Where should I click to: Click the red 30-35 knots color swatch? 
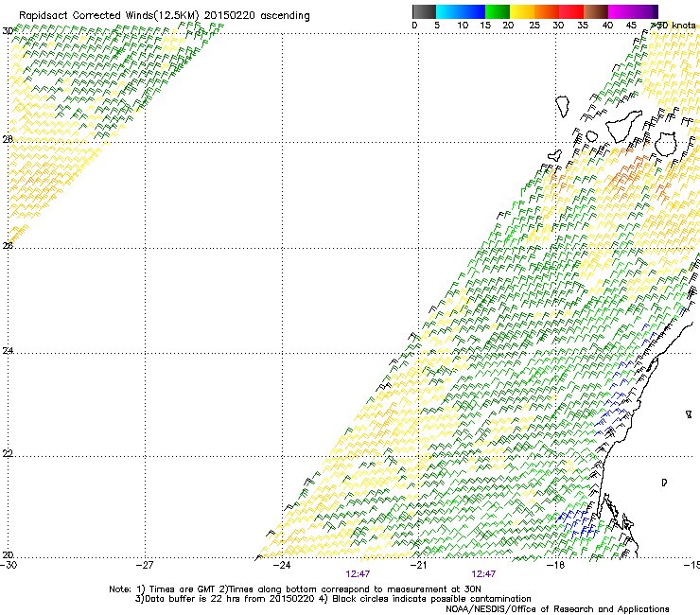[x=571, y=11]
